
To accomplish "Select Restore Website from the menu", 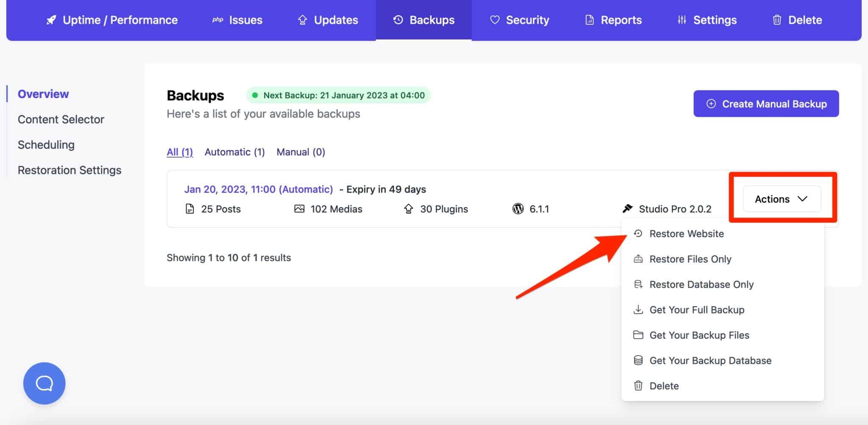I will point(686,234).
